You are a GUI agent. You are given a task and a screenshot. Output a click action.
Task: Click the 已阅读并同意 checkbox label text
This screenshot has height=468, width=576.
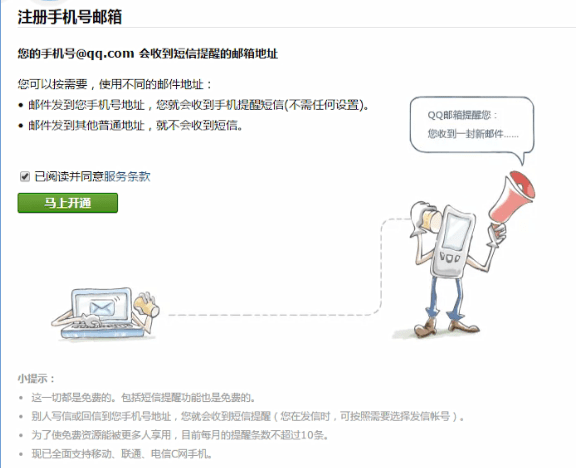tap(69, 176)
